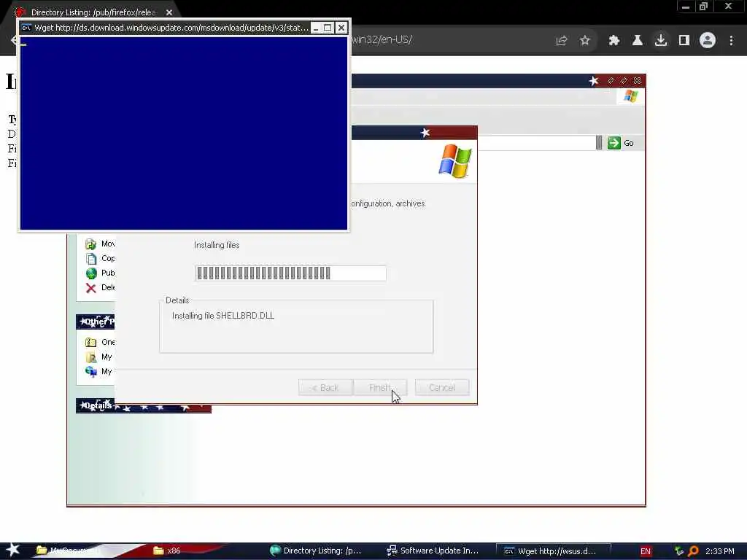Restore the Chrome window size button
Image resolution: width=747 pixels, height=560 pixels.
(704, 7)
